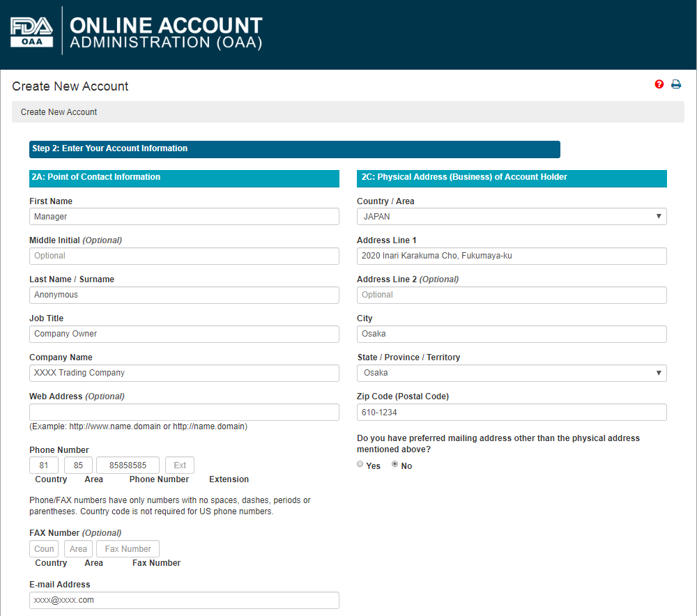Select No for preferred mailing address
The image size is (697, 616).
pyautogui.click(x=395, y=464)
